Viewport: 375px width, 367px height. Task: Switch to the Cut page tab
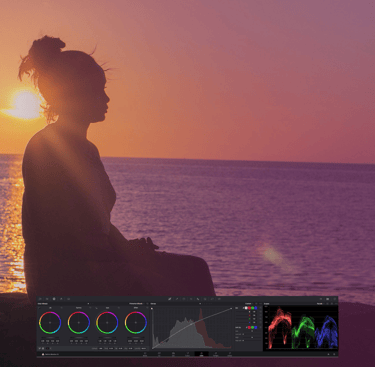tap(159, 354)
